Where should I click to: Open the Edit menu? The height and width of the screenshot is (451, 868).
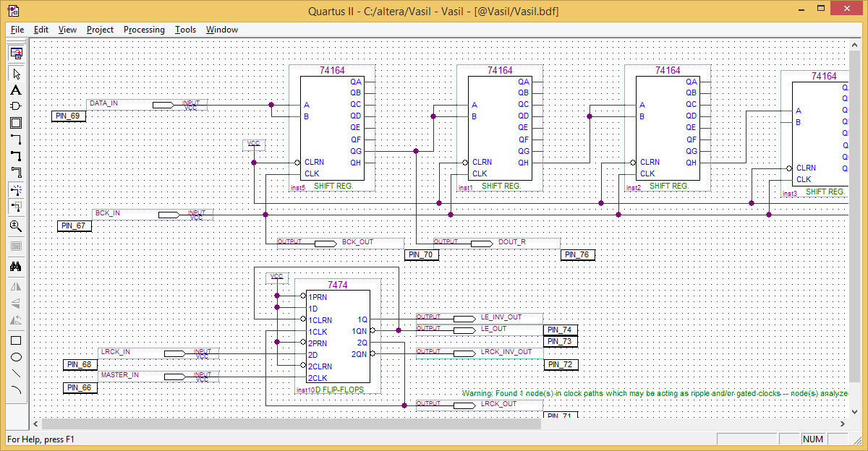(x=41, y=30)
